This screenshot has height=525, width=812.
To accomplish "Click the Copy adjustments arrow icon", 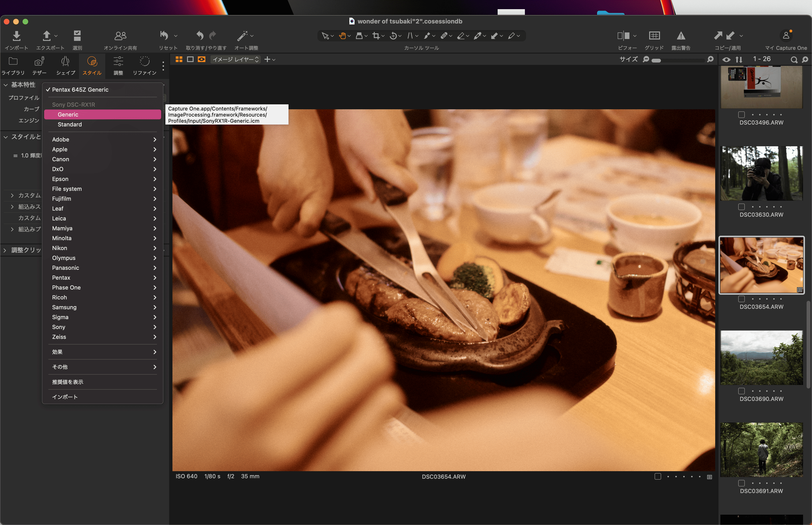I will pyautogui.click(x=718, y=35).
